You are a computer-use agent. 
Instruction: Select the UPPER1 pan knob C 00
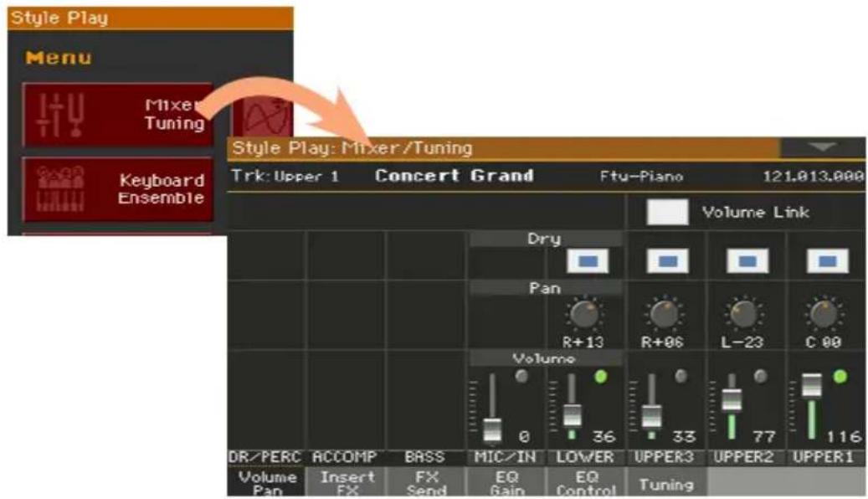824,314
